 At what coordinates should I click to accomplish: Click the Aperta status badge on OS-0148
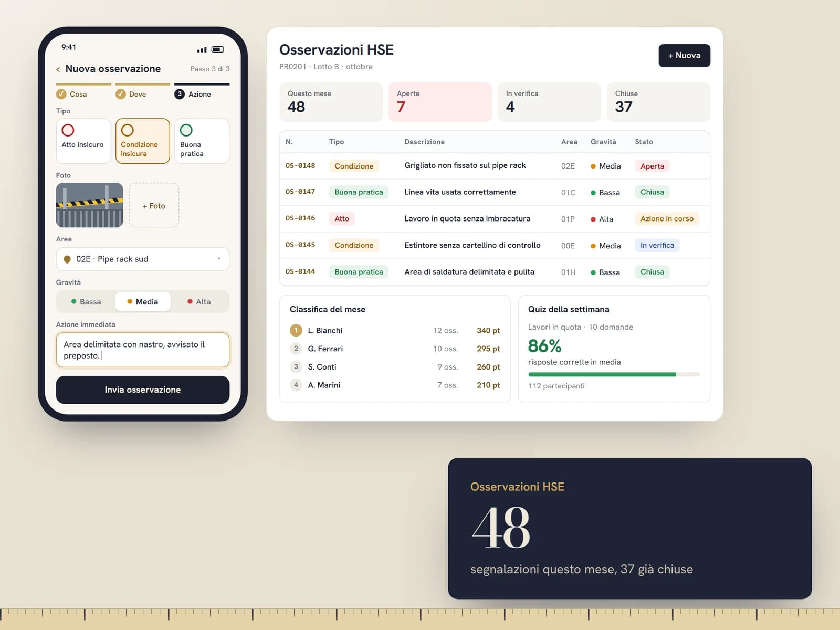click(x=652, y=166)
